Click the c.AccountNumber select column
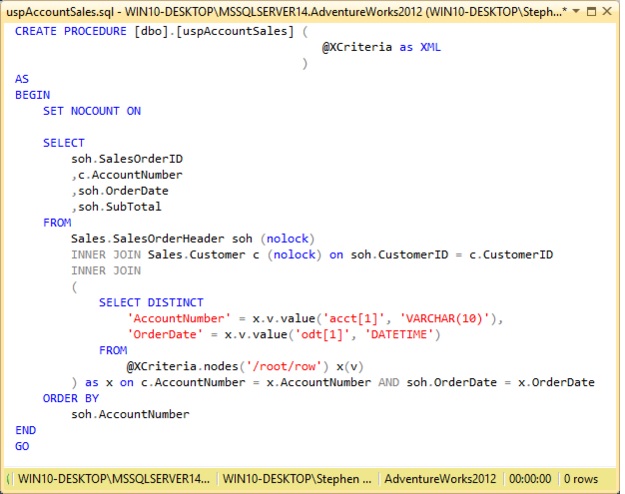Image resolution: width=625 pixels, height=494 pixels. coord(130,175)
